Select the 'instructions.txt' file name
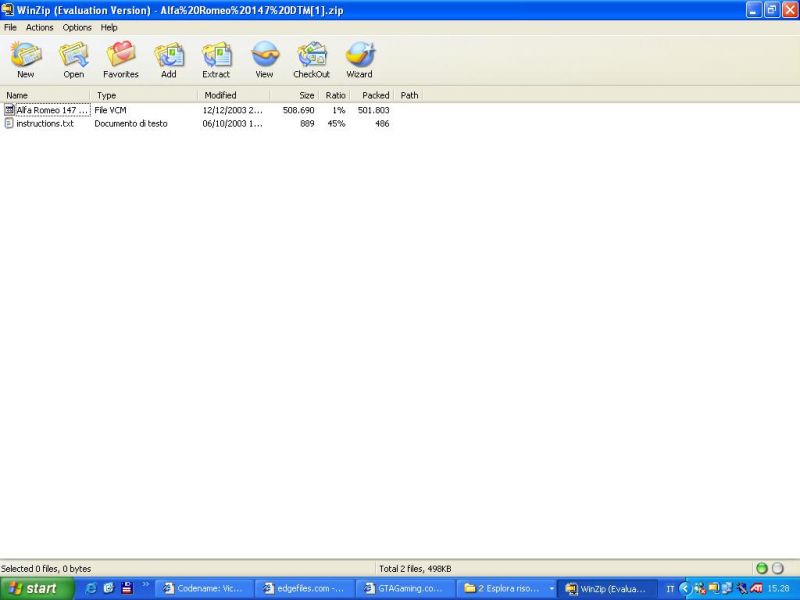The image size is (800, 600). pyautogui.click(x=45, y=123)
